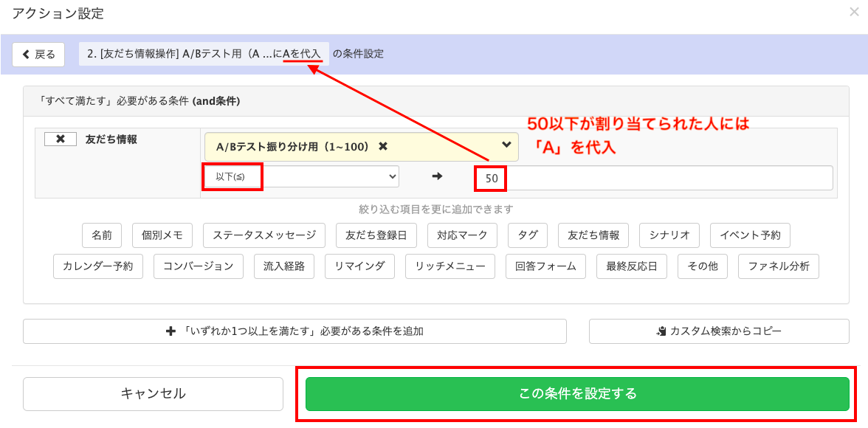Select the リマインダ filter
This screenshot has height=428, width=868.
(x=359, y=266)
